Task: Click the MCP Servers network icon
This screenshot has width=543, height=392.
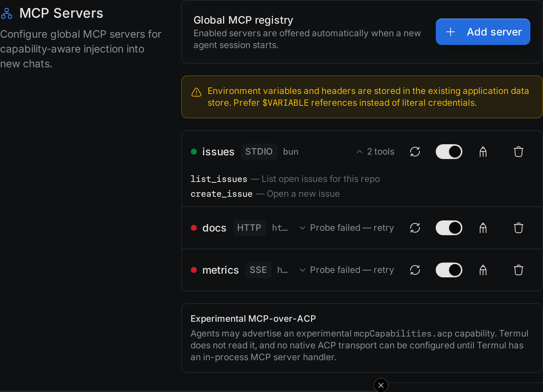Action: click(7, 13)
